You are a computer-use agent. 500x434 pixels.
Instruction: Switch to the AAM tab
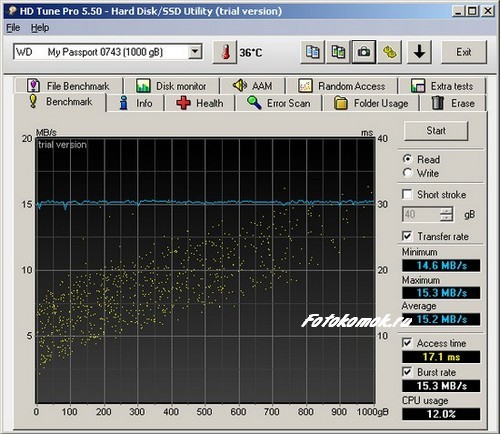pos(252,86)
